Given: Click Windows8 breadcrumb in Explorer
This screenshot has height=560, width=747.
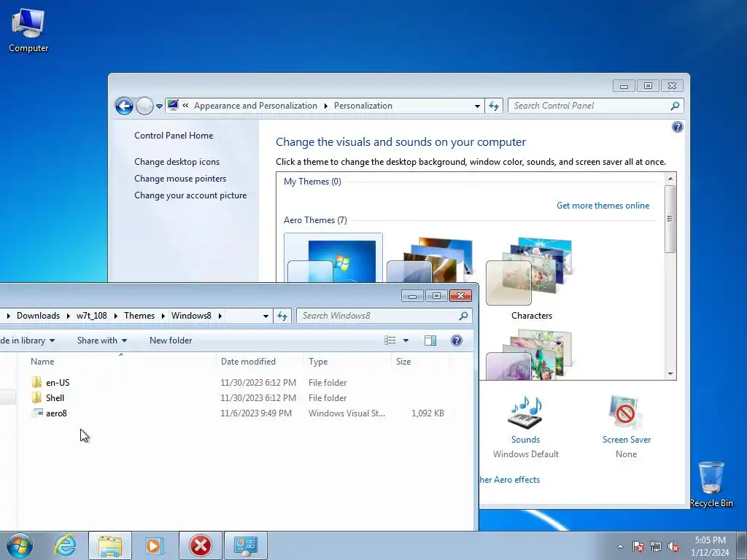Looking at the screenshot, I should tap(191, 316).
